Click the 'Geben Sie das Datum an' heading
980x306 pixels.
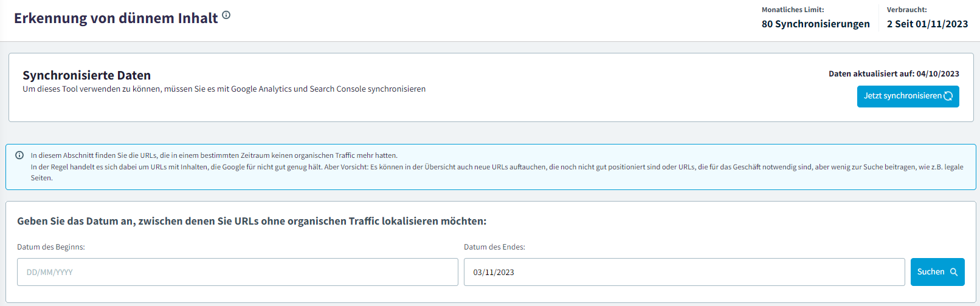tap(252, 221)
